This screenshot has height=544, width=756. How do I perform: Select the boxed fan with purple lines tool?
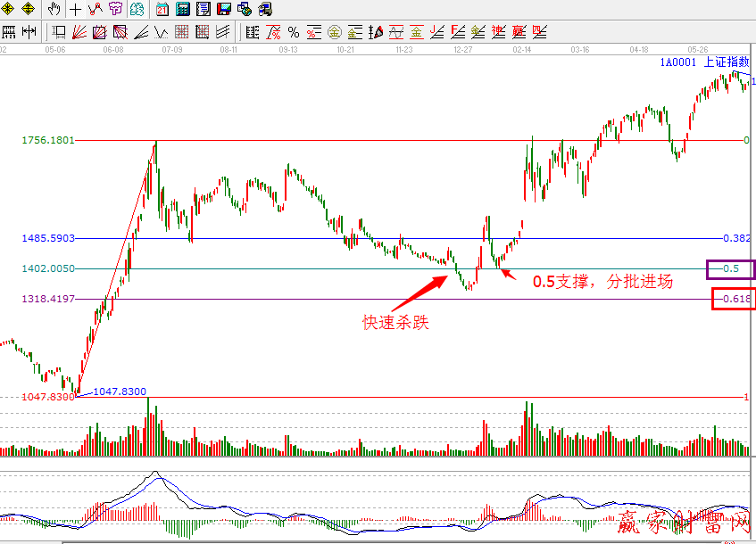click(99, 32)
